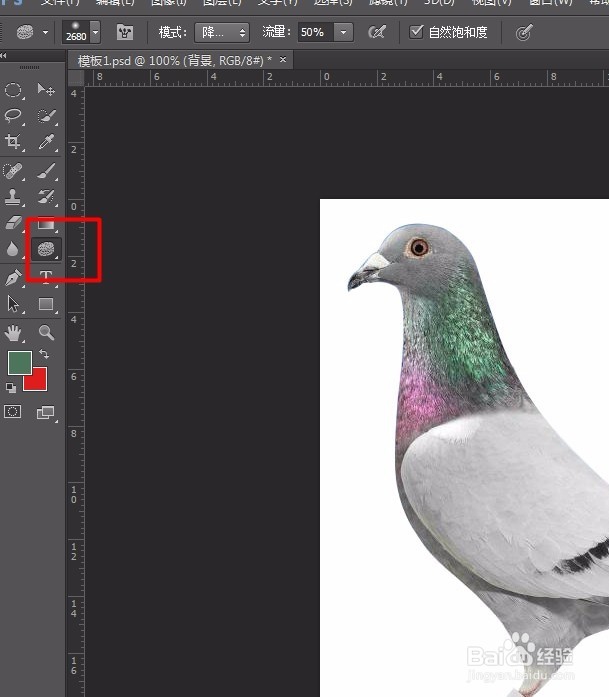The width and height of the screenshot is (609, 697).
Task: Collapse toolbox with double-arrow button
Action: click(4, 56)
